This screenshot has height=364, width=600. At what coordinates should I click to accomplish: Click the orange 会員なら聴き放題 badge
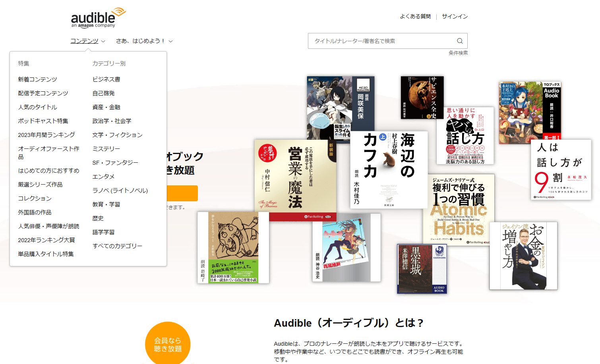point(167,344)
